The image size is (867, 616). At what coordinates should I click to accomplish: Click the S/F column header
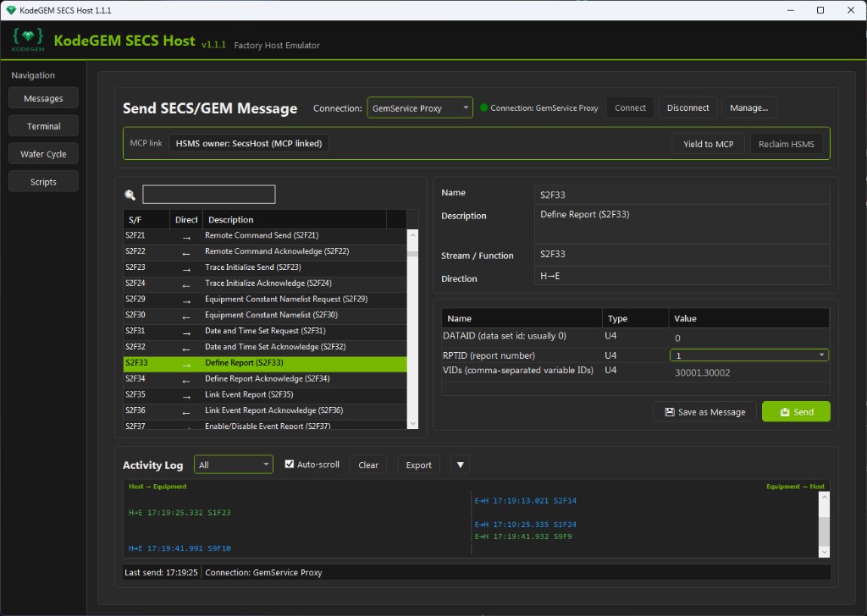[146, 219]
